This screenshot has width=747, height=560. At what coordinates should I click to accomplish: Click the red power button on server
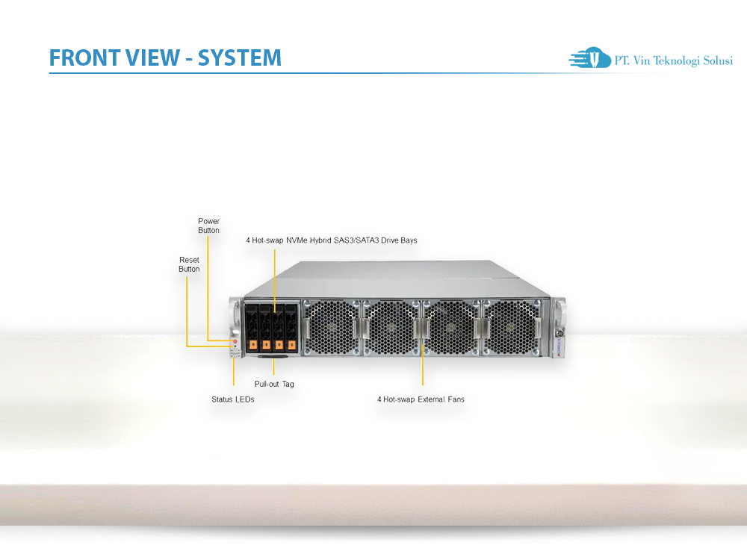point(235,342)
